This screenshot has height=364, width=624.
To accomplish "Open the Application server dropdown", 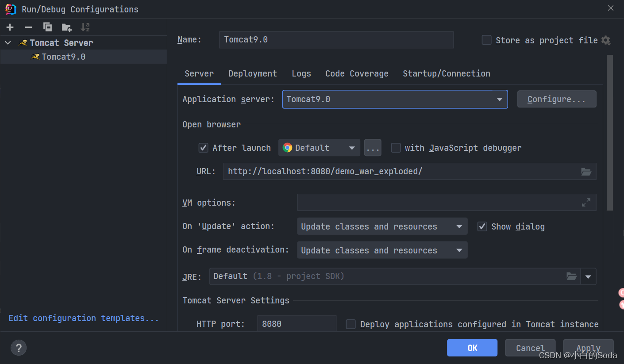I will pos(395,99).
